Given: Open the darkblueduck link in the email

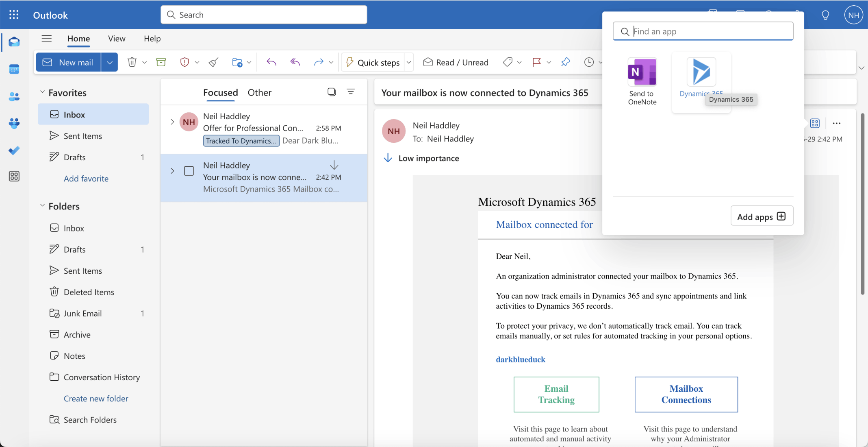Looking at the screenshot, I should (520, 359).
